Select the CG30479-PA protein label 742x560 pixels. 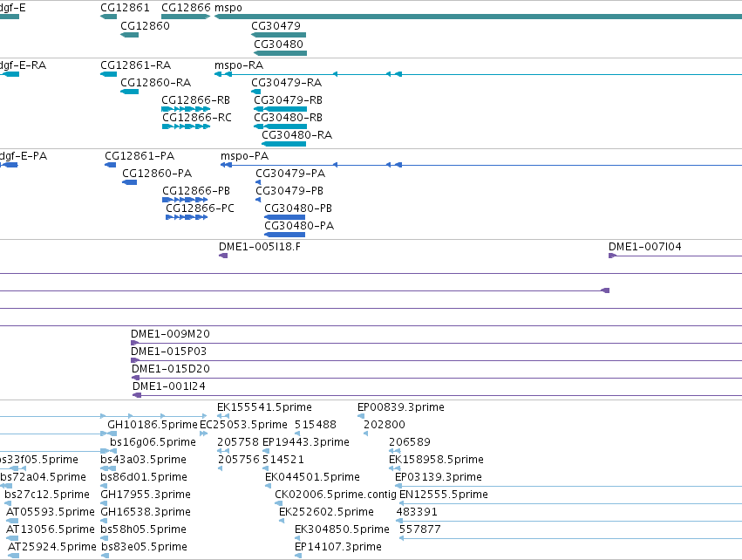290,174
